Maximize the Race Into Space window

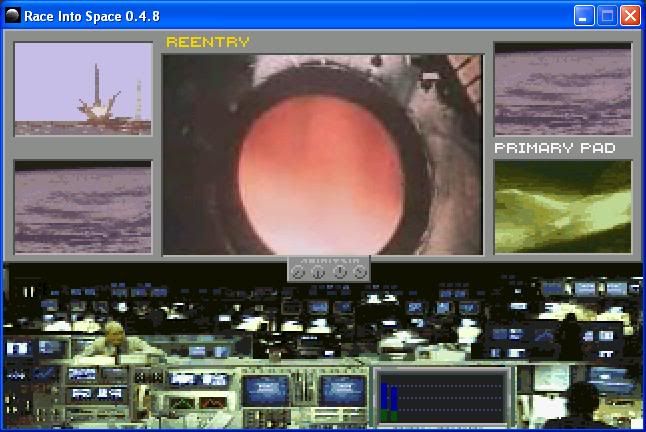coord(607,16)
